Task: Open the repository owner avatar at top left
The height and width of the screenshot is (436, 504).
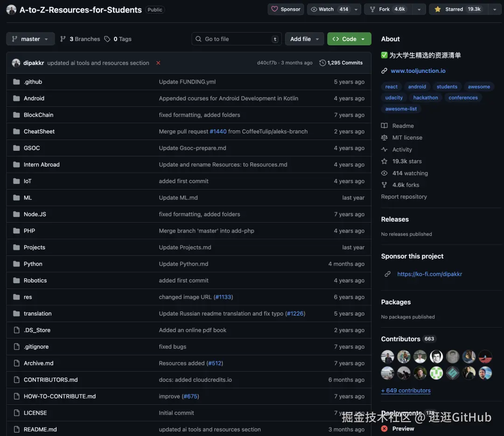Action: (x=11, y=10)
